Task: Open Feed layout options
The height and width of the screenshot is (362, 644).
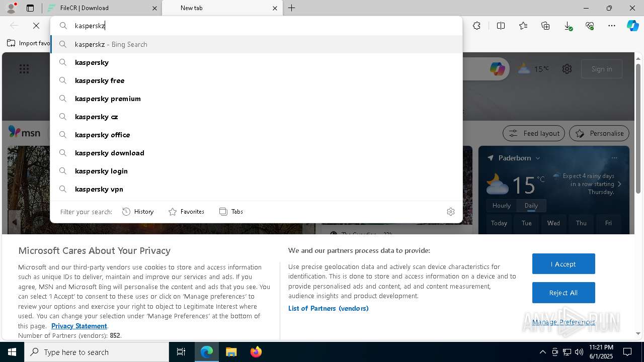Action: pos(534,133)
